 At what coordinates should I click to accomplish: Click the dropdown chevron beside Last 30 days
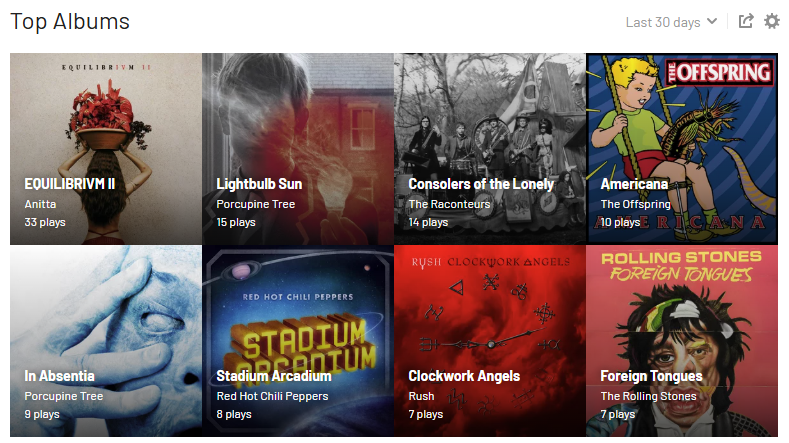[x=712, y=21]
